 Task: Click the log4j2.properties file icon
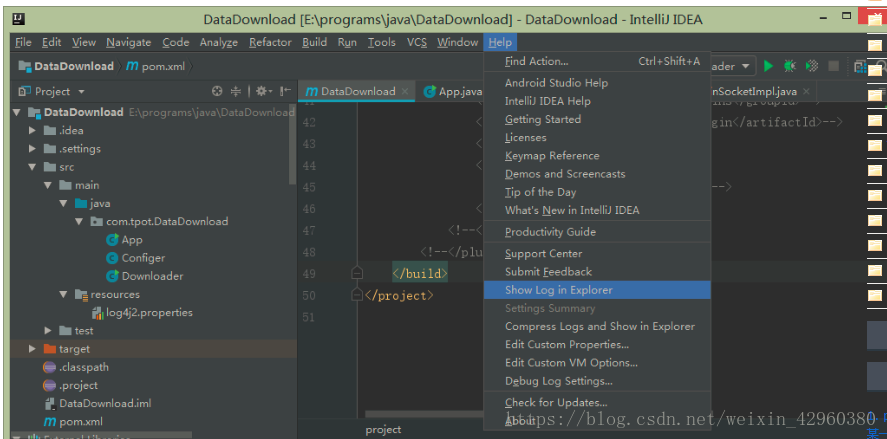[98, 313]
